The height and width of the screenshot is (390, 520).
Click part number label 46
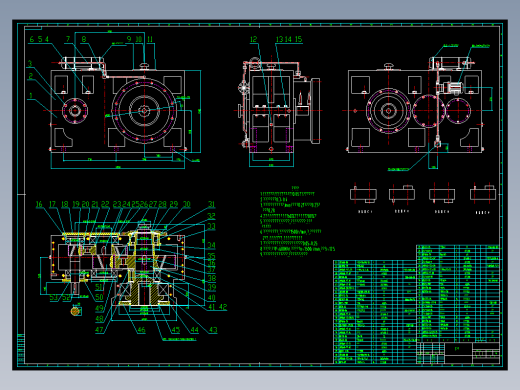[141, 330]
